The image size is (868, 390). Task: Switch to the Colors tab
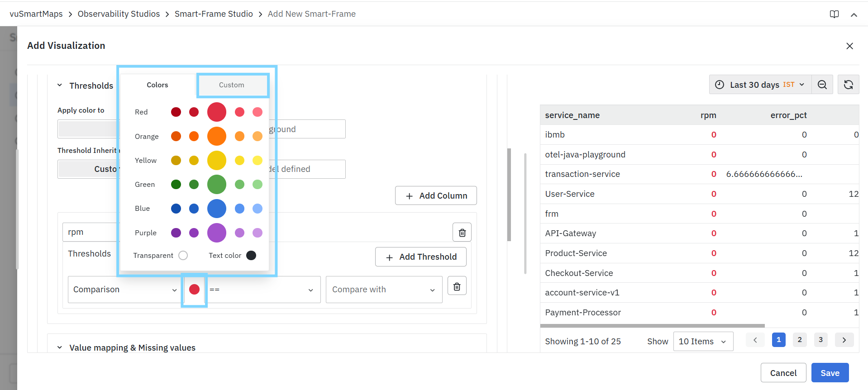[x=157, y=85]
